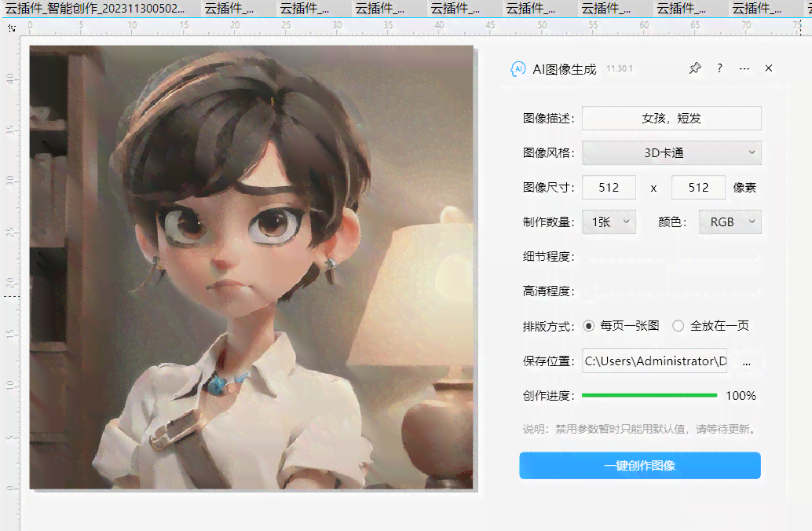Click the ruler origin icon at top-left corner
812x531 pixels.
(x=12, y=28)
